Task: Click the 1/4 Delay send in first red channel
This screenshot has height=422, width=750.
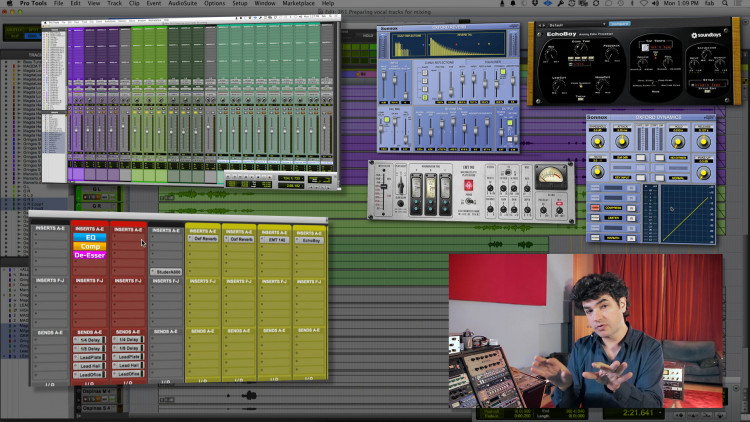Action: (x=91, y=340)
